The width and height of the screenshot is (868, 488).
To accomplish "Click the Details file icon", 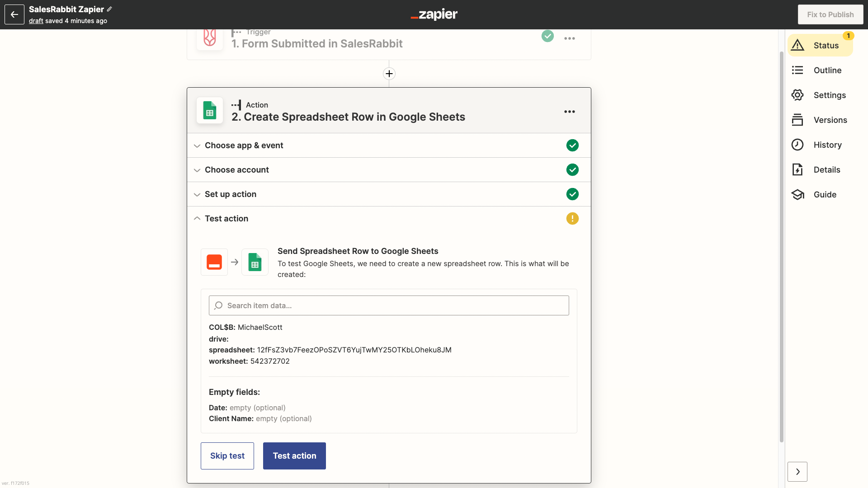I will pyautogui.click(x=797, y=169).
